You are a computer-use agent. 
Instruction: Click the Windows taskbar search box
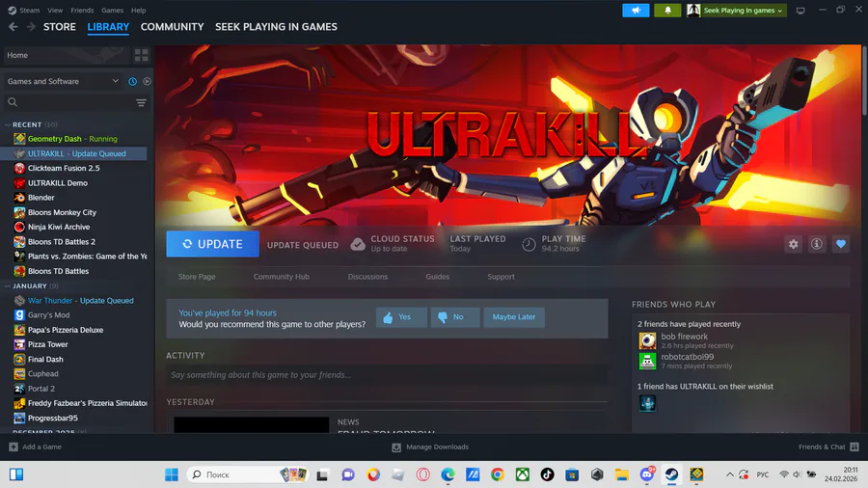coord(248,474)
